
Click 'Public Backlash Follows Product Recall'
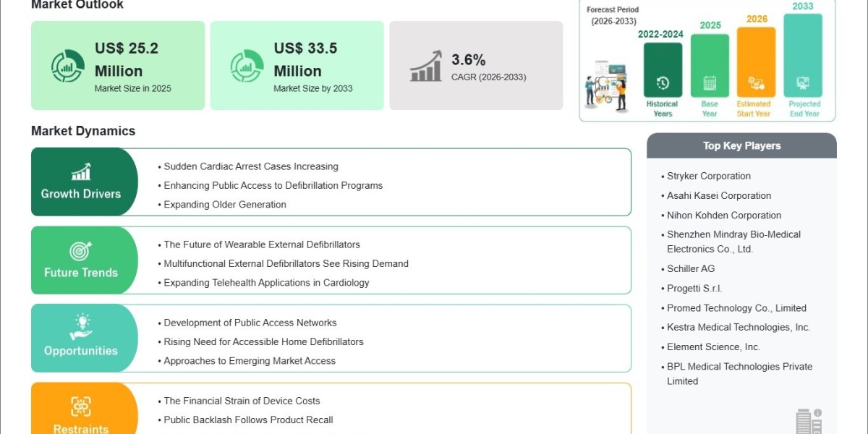coord(248,420)
